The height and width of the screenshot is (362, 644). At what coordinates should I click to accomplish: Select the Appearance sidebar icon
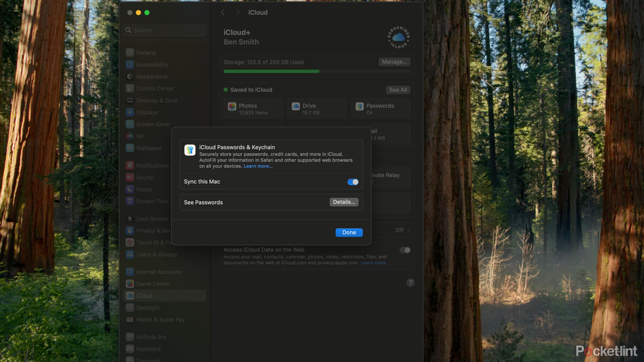coord(130,77)
